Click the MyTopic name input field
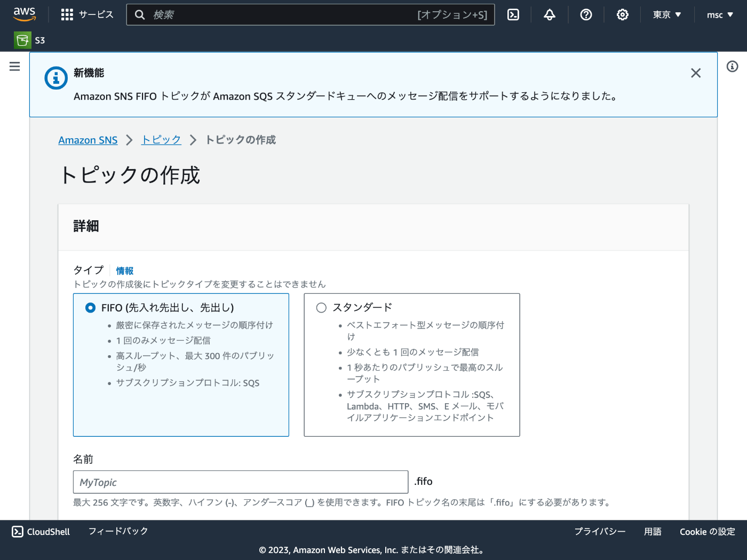747x560 pixels. pos(241,482)
